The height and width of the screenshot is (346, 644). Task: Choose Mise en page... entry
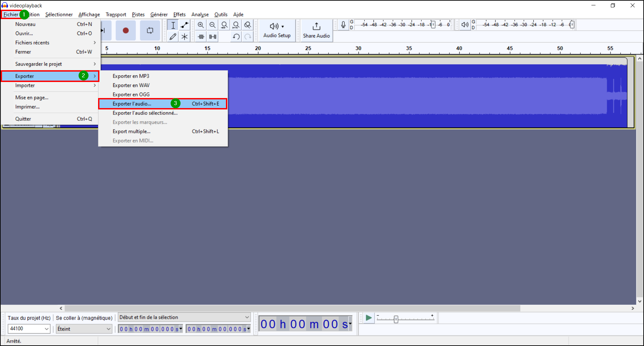click(x=51, y=97)
